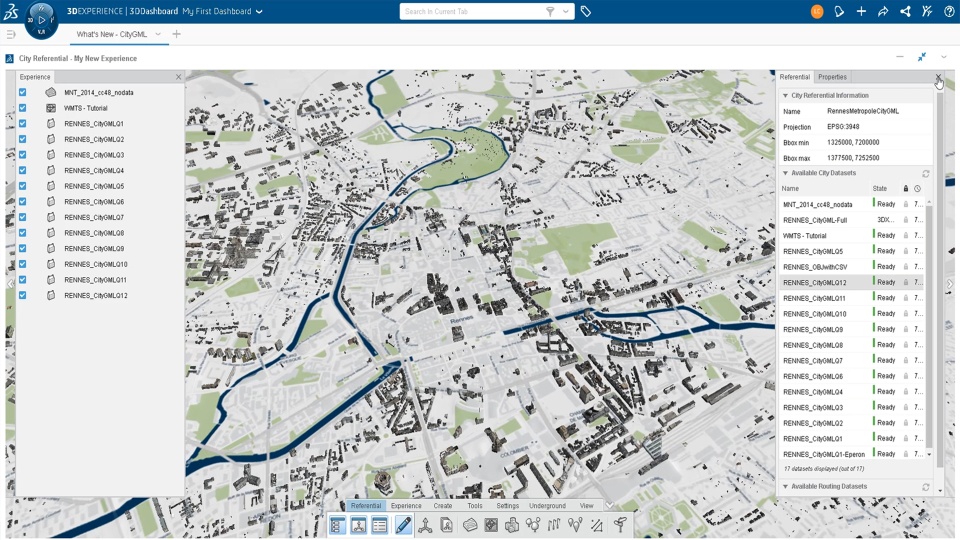The height and width of the screenshot is (540, 960).
Task: Toggle RENNES_CityGMLQ3 checkbox in Experience panel
Action: (23, 154)
